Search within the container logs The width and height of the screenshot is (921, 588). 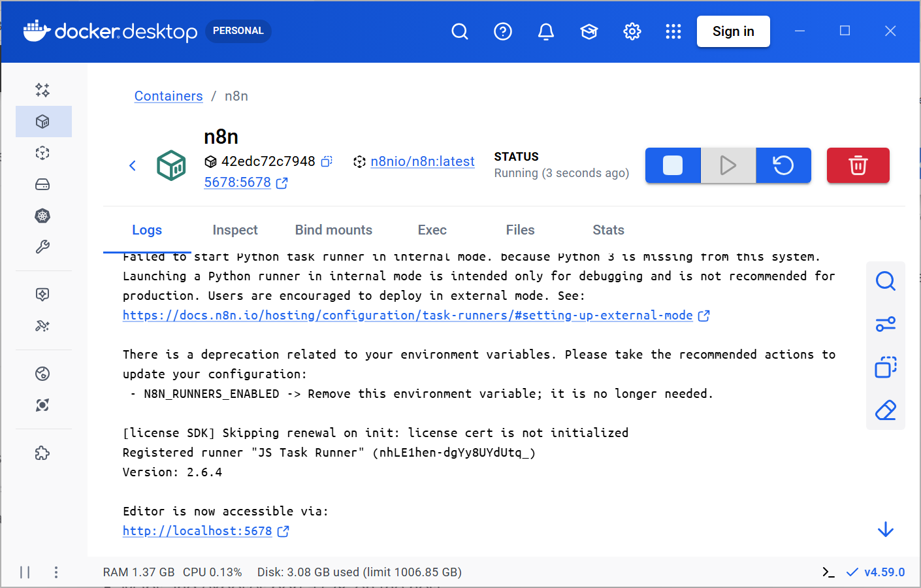coord(885,280)
